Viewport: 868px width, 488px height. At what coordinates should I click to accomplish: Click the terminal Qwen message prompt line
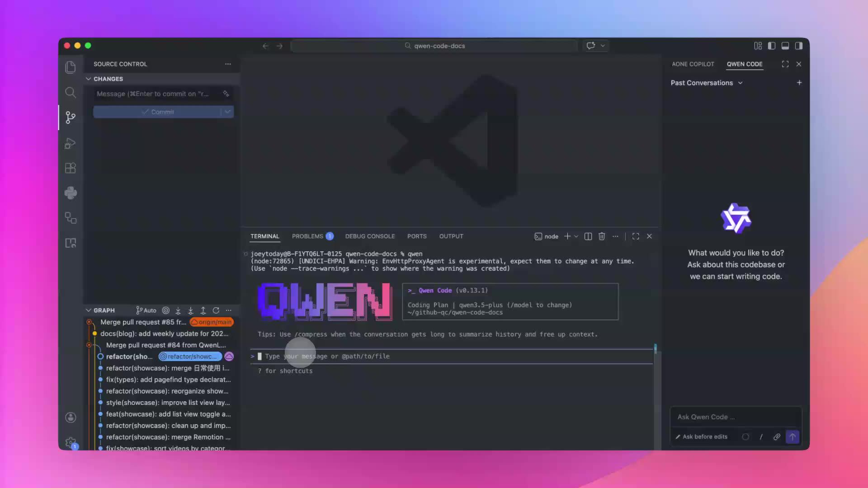pyautogui.click(x=452, y=357)
